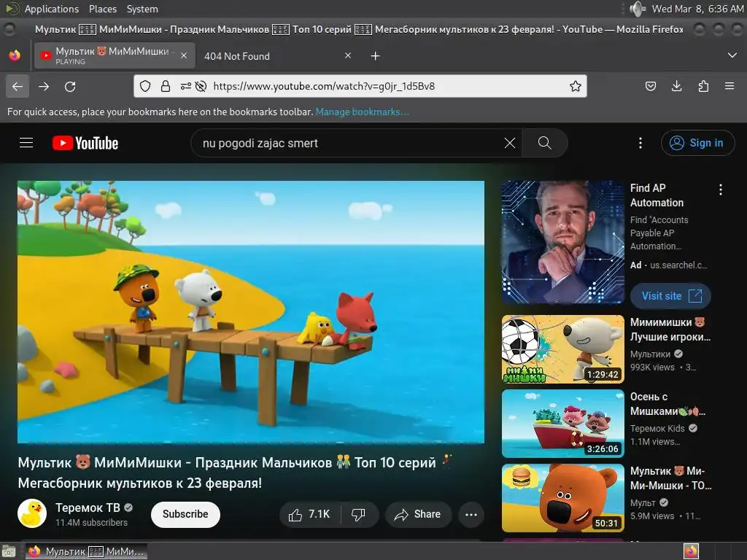Open Теремок ТВ channel duck avatar
Viewport: 747px width, 560px height.
tap(32, 513)
